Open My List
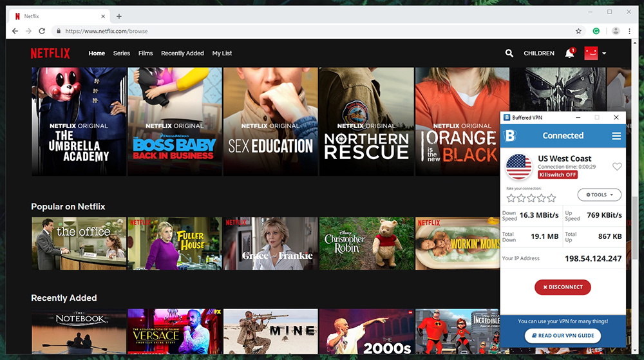644x360 pixels. (222, 53)
